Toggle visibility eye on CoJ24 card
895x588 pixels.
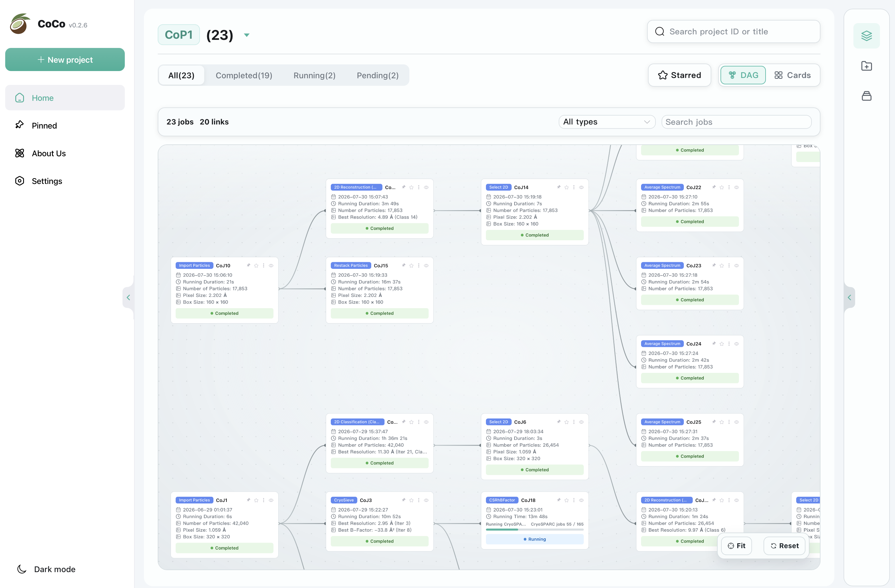click(736, 344)
